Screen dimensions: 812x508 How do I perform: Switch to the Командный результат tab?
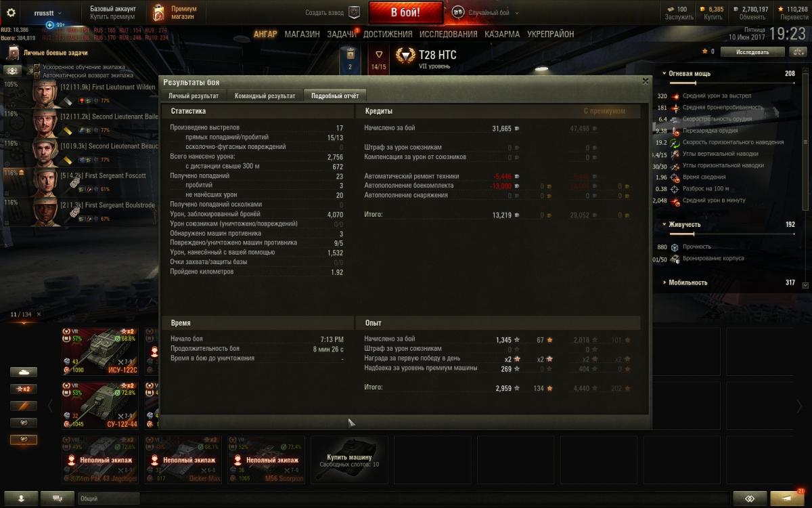click(x=265, y=96)
